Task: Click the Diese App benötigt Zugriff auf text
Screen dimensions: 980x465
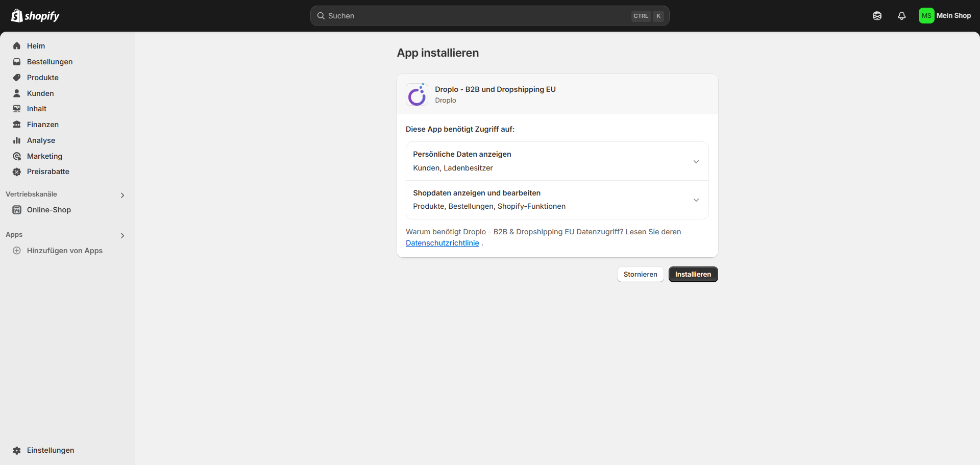Action: pyautogui.click(x=460, y=129)
